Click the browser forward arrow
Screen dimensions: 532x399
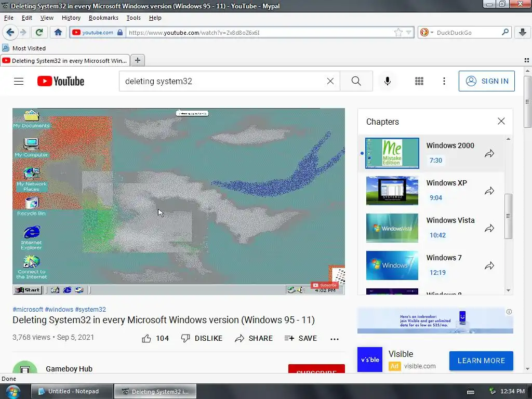[23, 33]
